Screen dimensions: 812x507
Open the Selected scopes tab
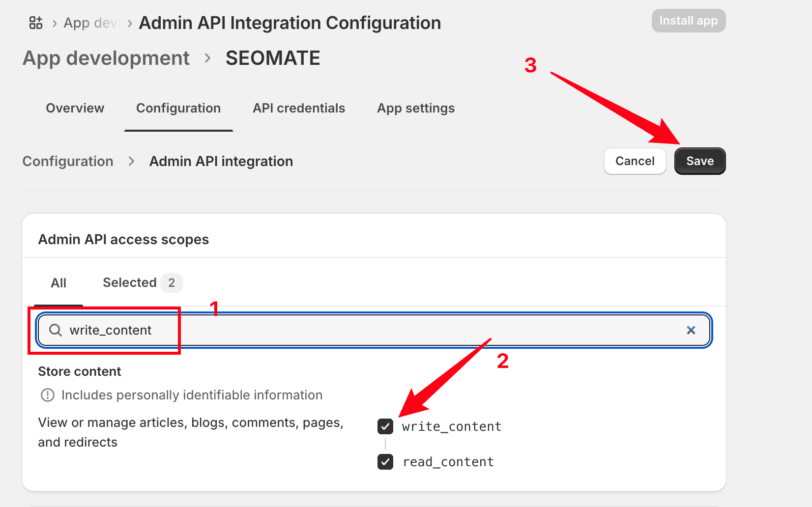(x=129, y=282)
